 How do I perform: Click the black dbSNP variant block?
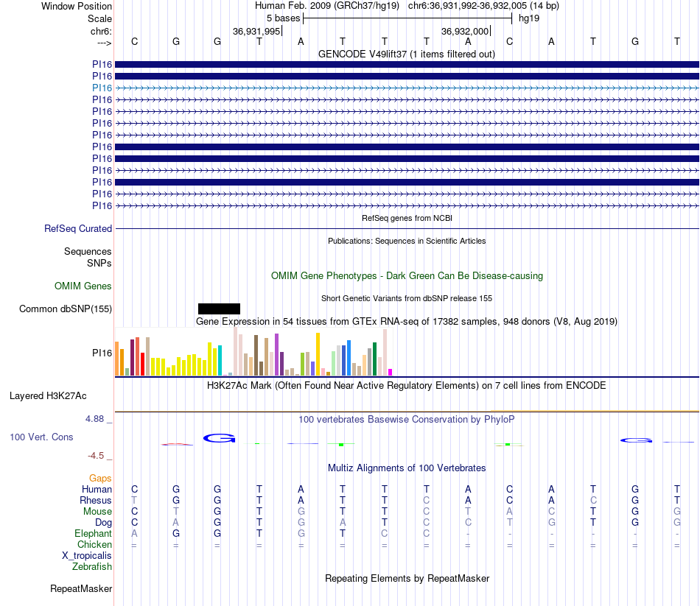(219, 309)
